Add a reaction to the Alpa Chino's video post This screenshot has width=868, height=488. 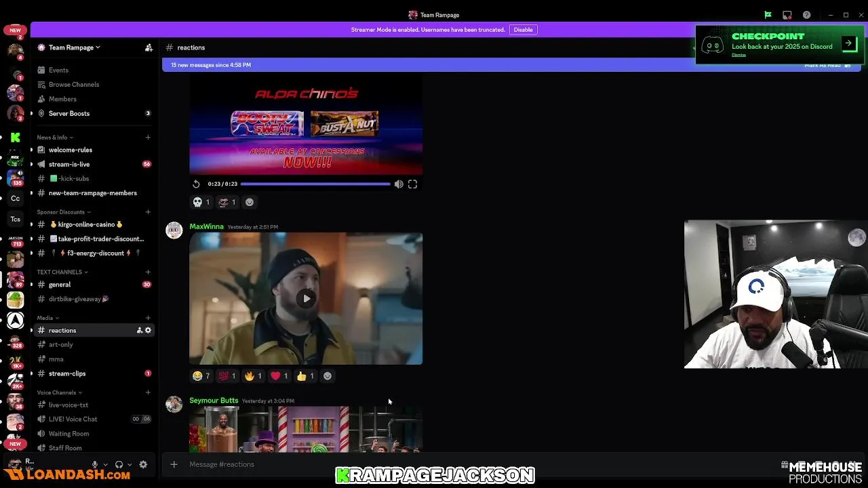click(250, 202)
